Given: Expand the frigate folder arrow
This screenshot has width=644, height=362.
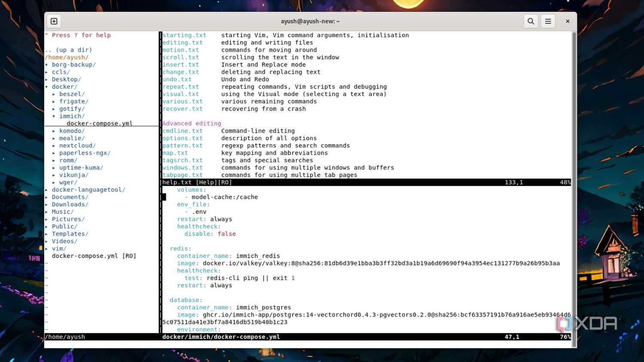Looking at the screenshot, I should point(54,102).
